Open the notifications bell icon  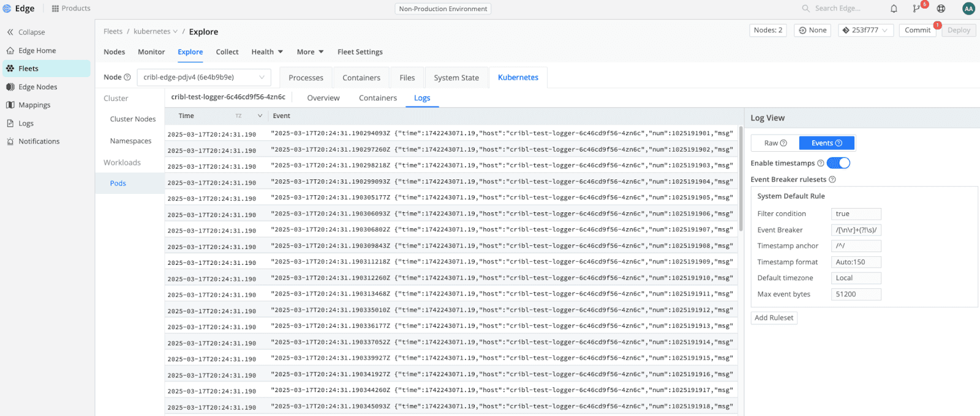(x=894, y=9)
